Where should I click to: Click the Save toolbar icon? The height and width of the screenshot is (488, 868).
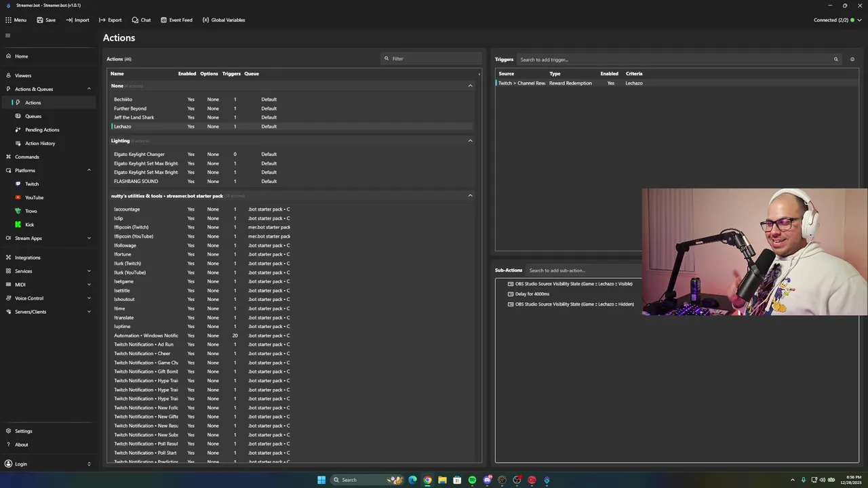tap(40, 20)
